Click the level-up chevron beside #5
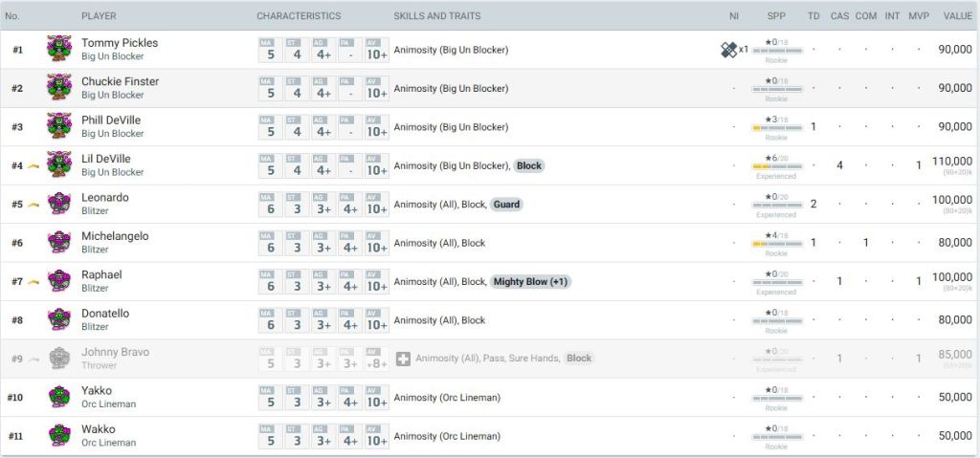The height and width of the screenshot is (458, 980). [x=33, y=204]
